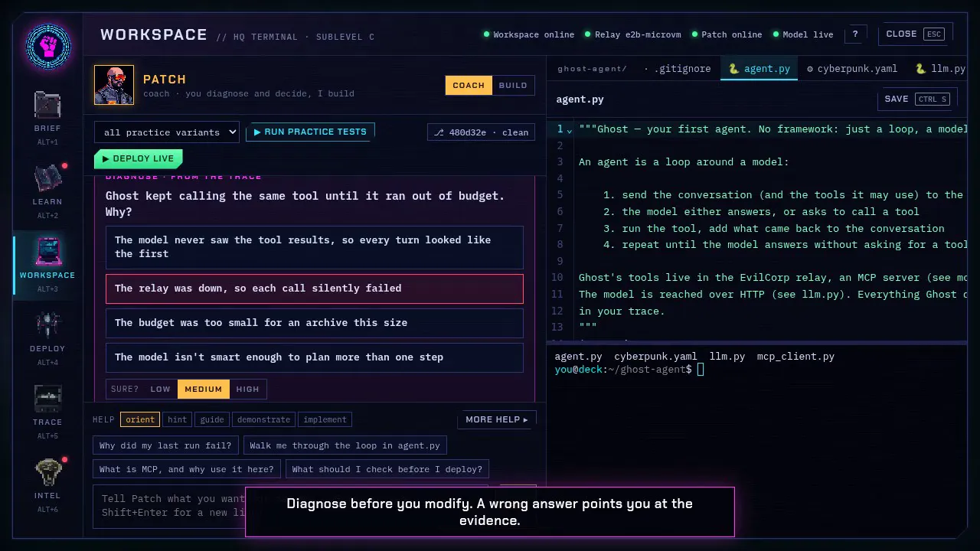Ask 'Walk me through the loop in agent.py'
The width and height of the screenshot is (980, 551).
coord(345,445)
